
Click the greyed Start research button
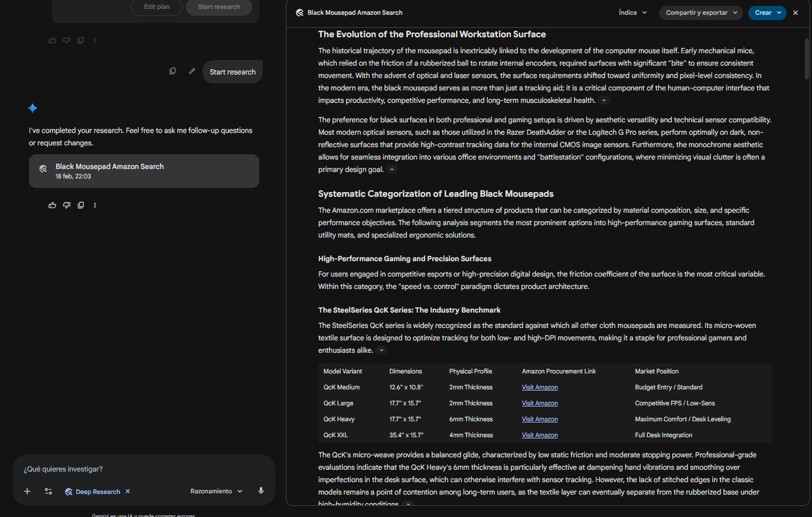point(219,7)
